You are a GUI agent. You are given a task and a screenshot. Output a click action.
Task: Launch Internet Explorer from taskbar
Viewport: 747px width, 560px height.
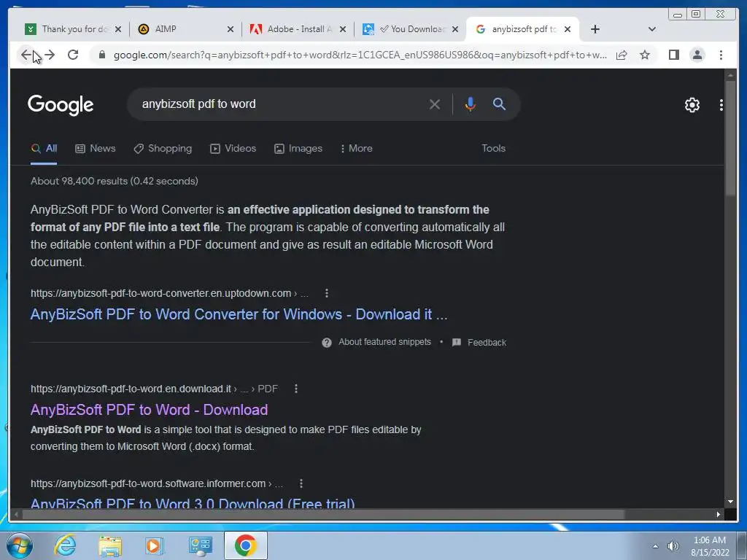coord(65,545)
